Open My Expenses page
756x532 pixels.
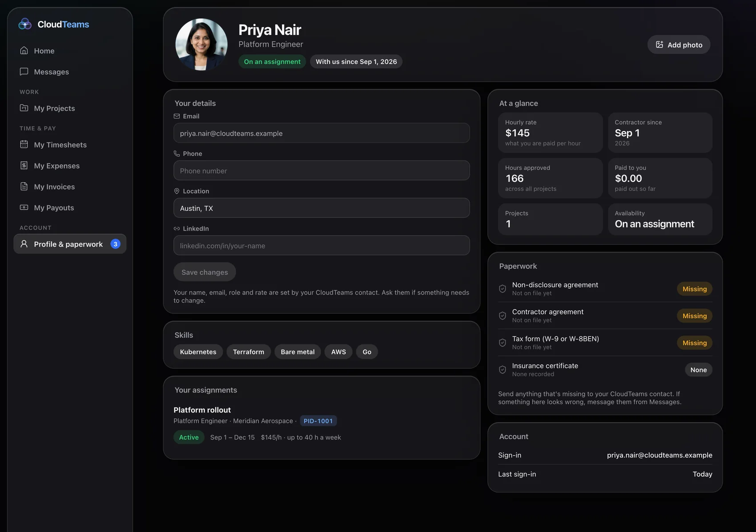(70, 165)
